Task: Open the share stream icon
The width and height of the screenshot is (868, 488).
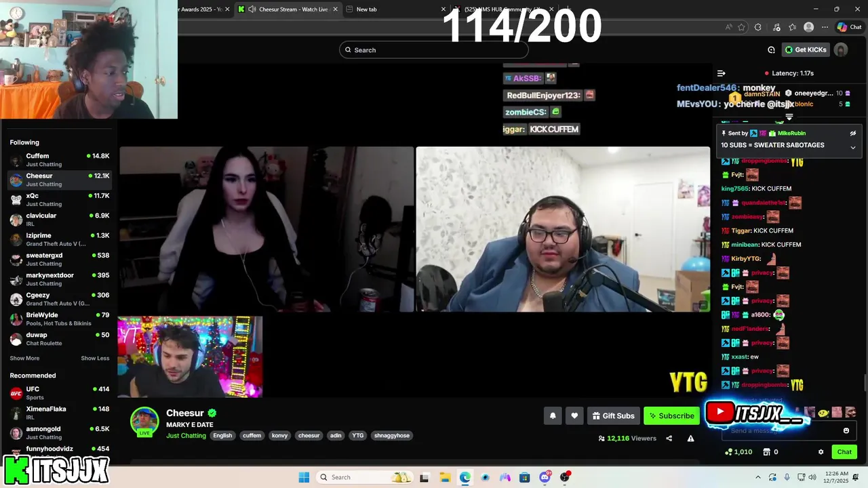Action: 669,439
